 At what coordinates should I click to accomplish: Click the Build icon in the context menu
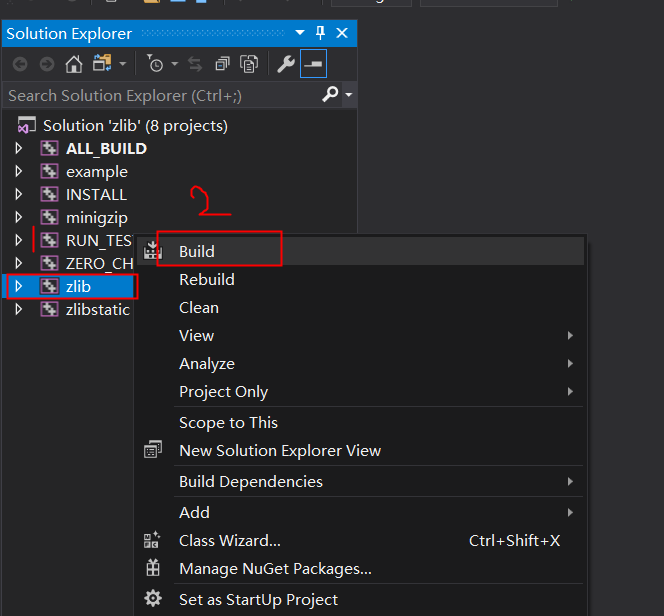coord(152,251)
